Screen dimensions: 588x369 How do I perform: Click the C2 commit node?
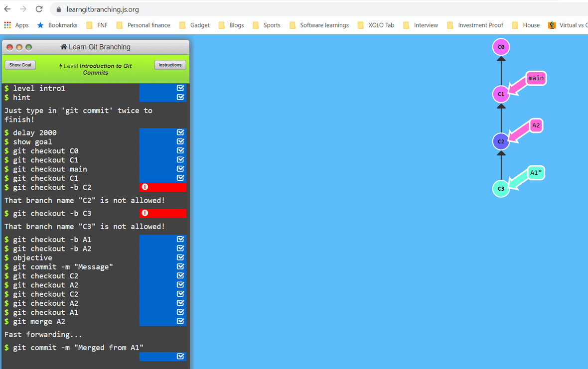pyautogui.click(x=501, y=141)
